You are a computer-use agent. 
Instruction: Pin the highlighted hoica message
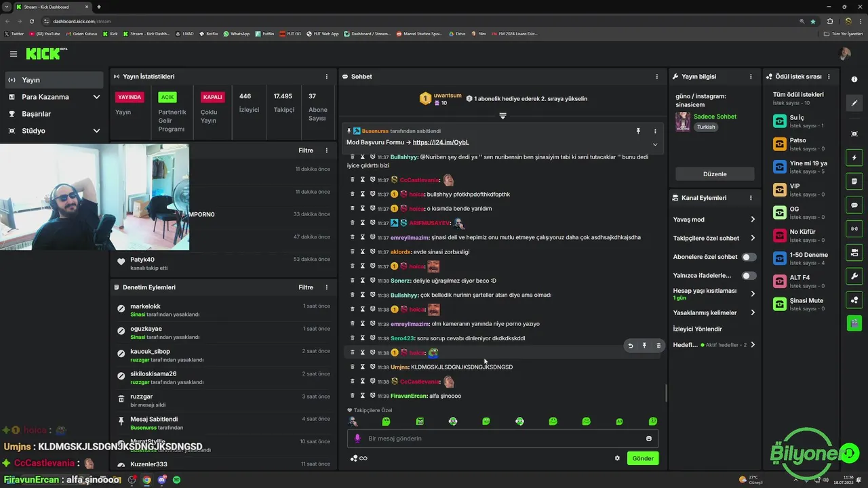(x=644, y=346)
